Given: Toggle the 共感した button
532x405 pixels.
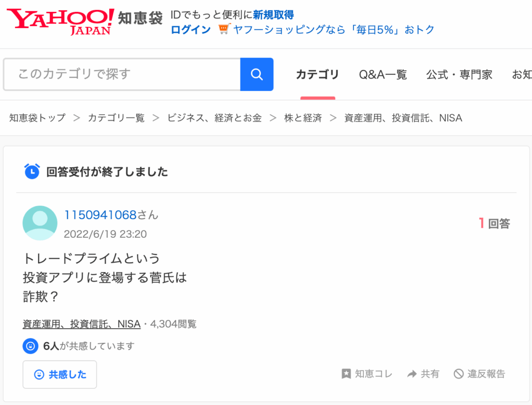Looking at the screenshot, I should point(60,374).
